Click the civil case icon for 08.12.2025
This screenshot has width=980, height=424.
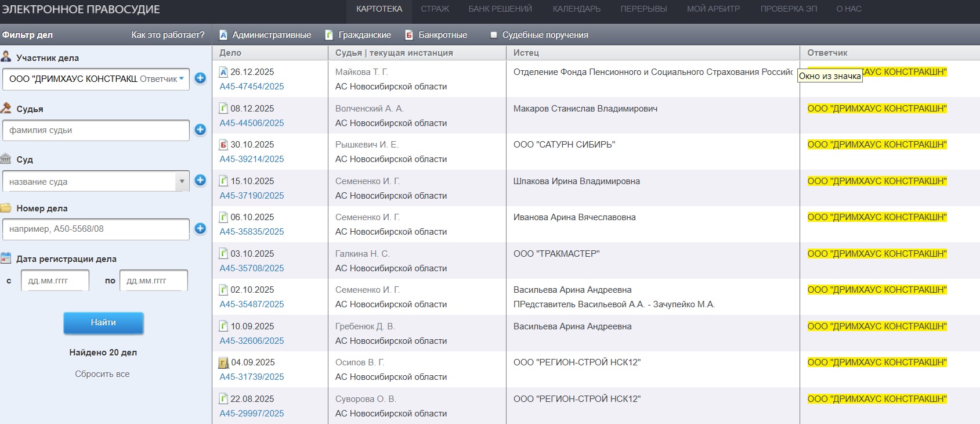[223, 109]
